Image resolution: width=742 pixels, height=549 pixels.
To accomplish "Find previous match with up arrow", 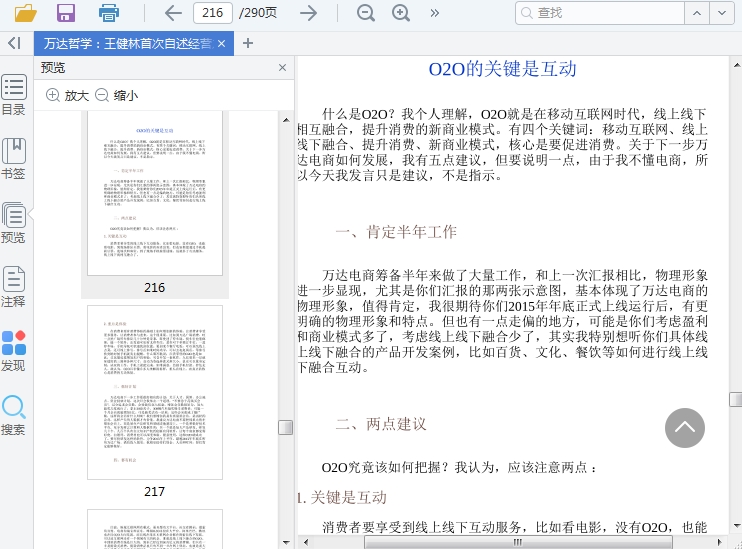I will [x=697, y=13].
